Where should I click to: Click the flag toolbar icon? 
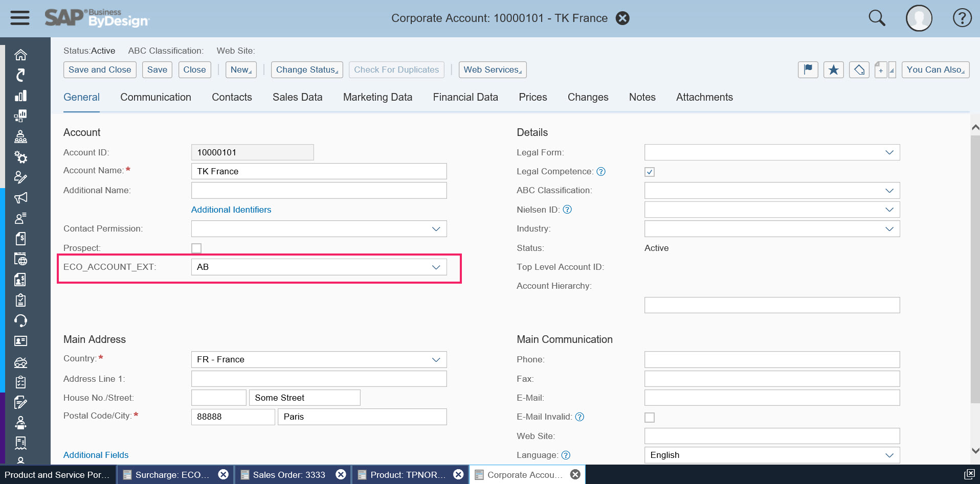(x=808, y=70)
